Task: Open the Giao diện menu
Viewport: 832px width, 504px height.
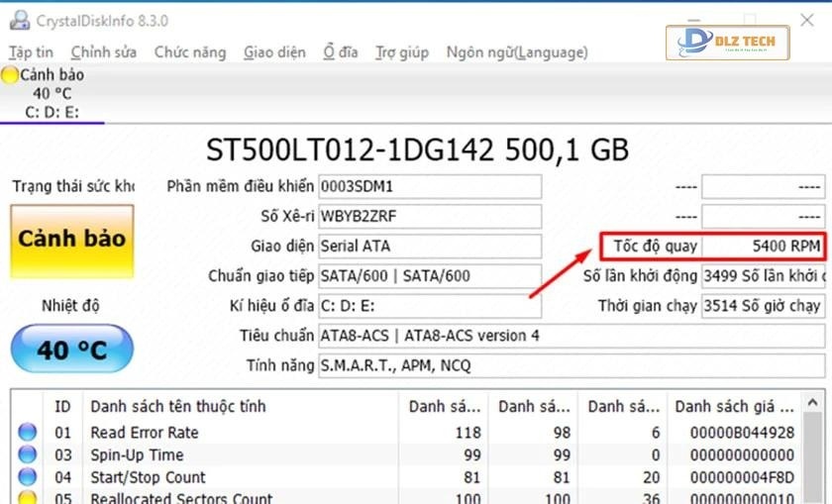Action: [x=274, y=52]
